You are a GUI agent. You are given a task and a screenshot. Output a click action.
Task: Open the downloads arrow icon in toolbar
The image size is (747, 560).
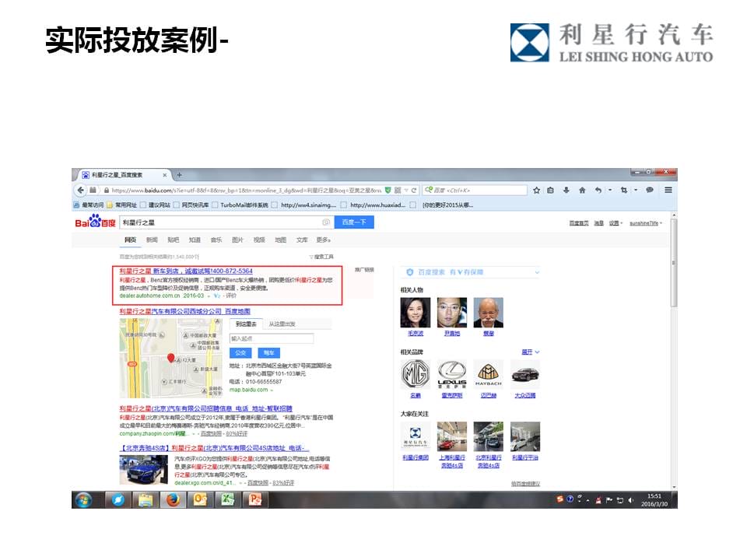[566, 190]
